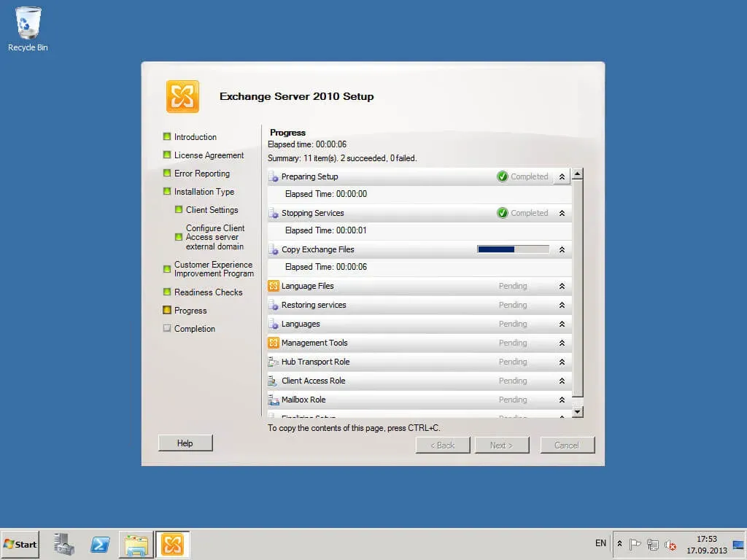This screenshot has height=560, width=747.
Task: Toggle the Hub Transport Role chevron
Action: 562,362
